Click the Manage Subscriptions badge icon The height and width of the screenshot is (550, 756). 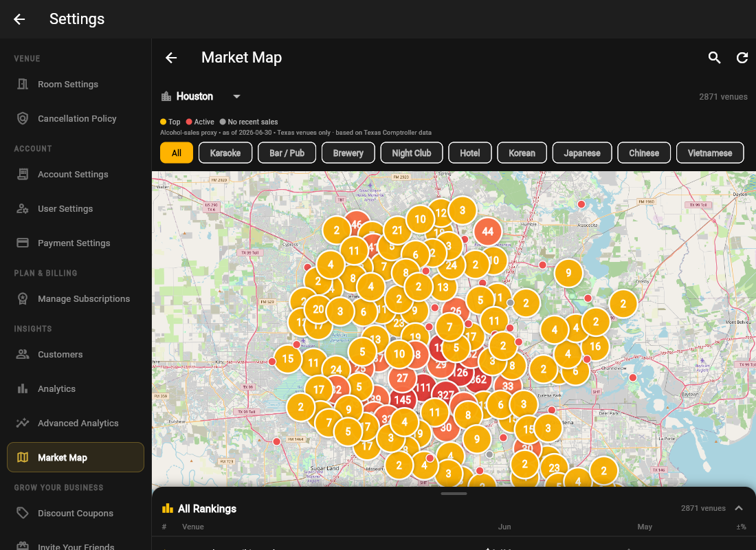pos(23,298)
